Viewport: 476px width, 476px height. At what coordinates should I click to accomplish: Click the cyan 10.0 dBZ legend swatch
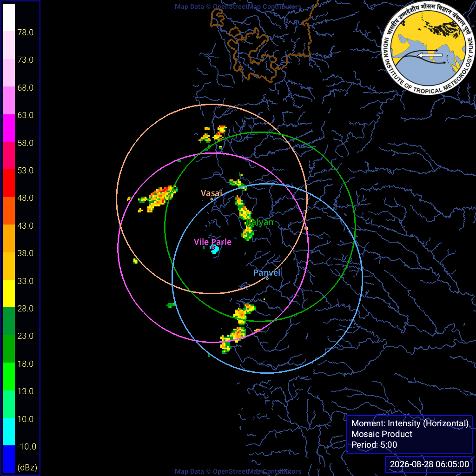pos(9,432)
